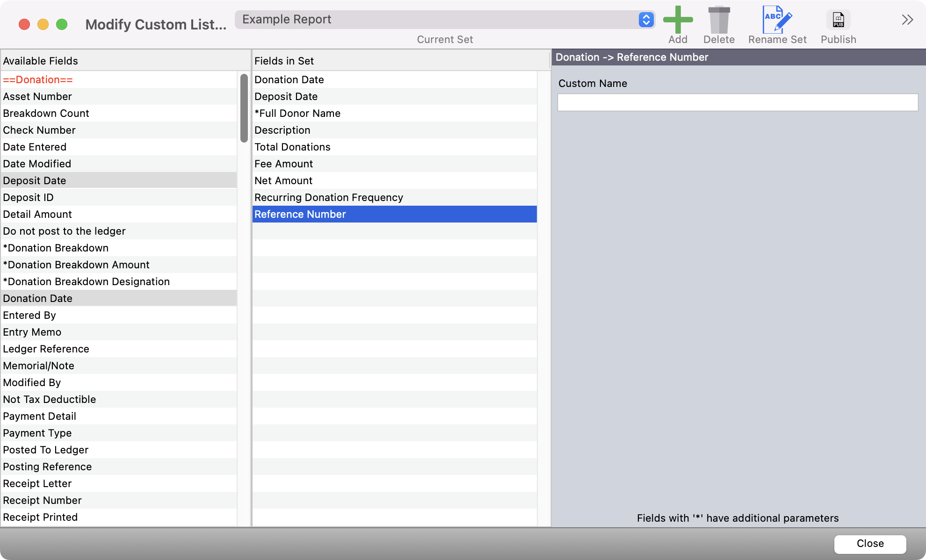Click the Close button

point(870,544)
